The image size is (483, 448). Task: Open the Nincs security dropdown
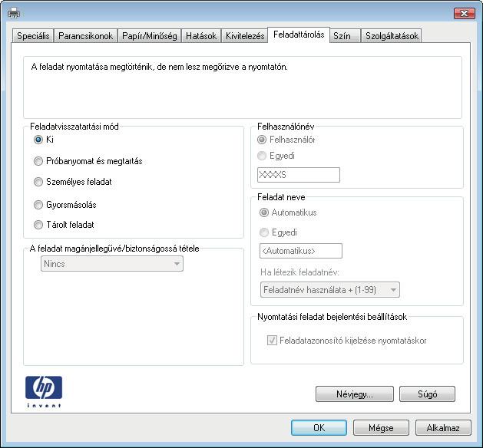pos(112,264)
